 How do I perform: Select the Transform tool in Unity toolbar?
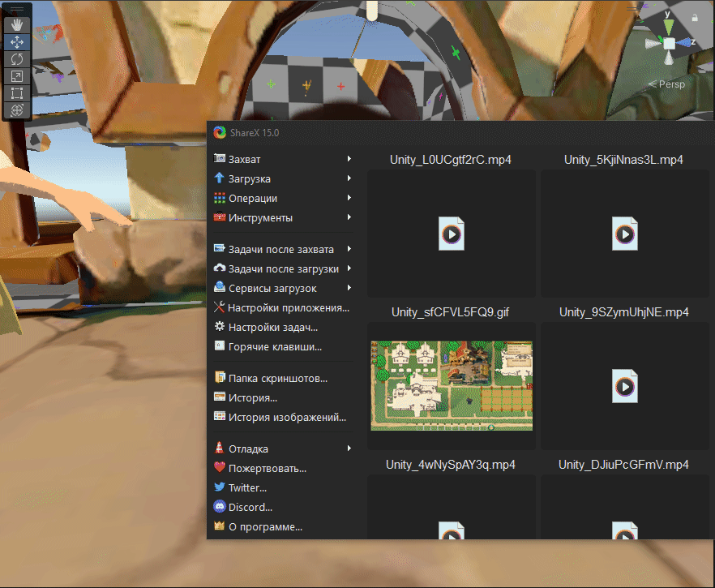(17, 110)
